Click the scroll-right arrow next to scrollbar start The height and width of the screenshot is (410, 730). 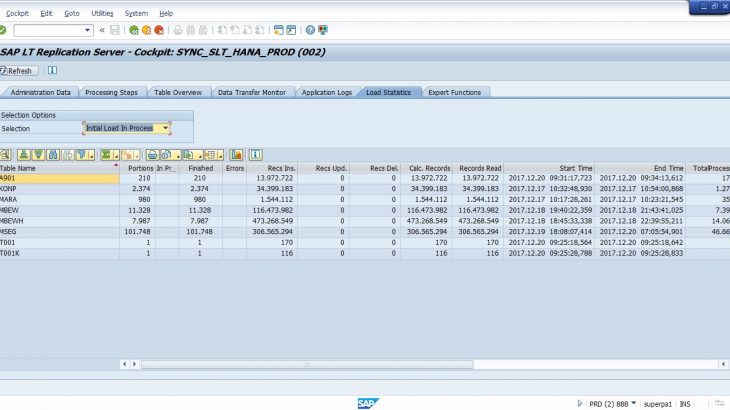135,364
